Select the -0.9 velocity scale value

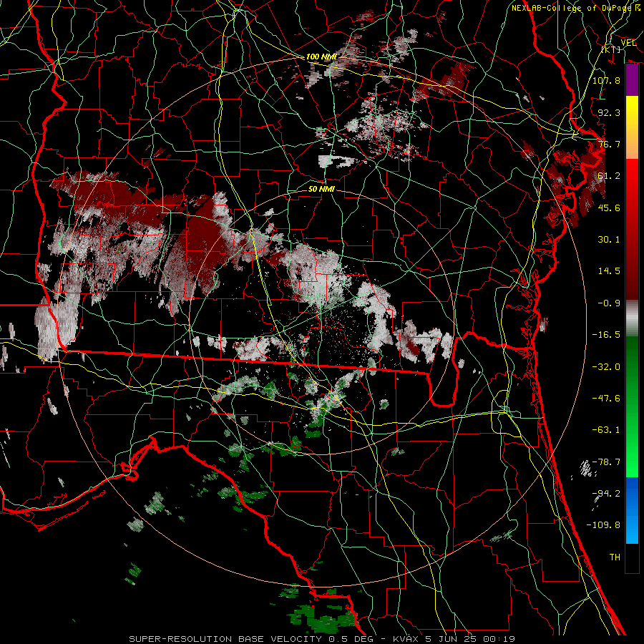[609, 303]
